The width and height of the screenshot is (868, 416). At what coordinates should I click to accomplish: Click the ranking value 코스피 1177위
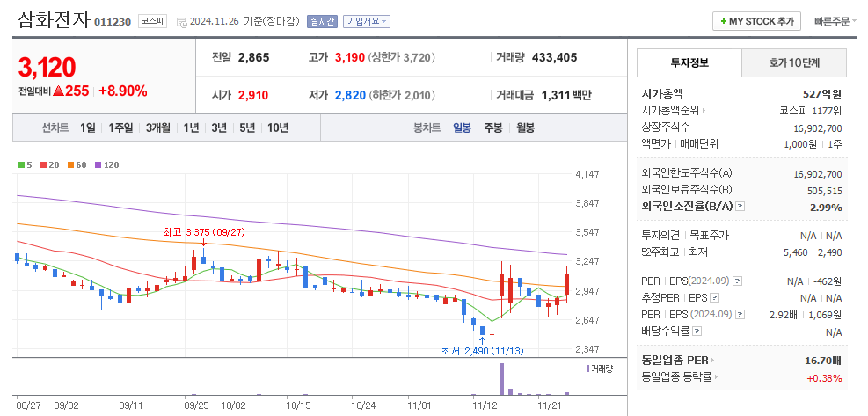[x=811, y=111]
